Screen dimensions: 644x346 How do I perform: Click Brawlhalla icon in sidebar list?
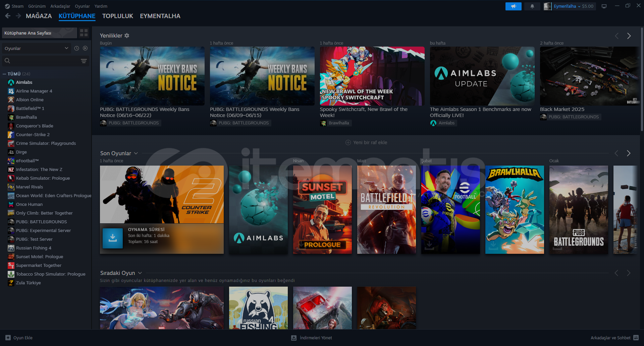(11, 117)
